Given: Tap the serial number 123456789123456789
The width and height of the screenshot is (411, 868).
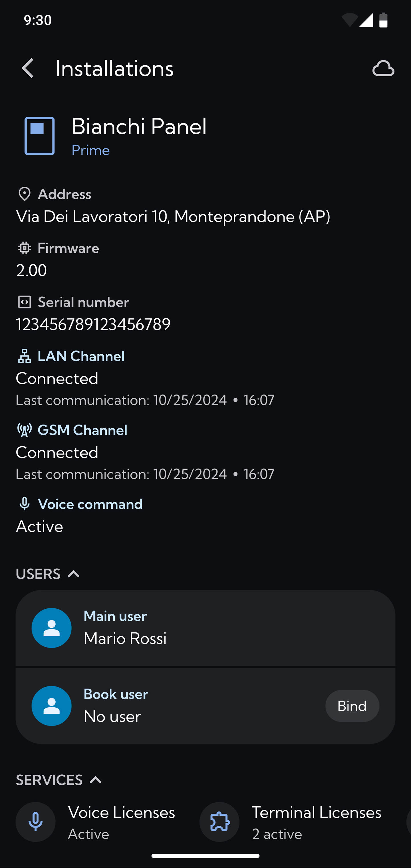Looking at the screenshot, I should (x=93, y=324).
